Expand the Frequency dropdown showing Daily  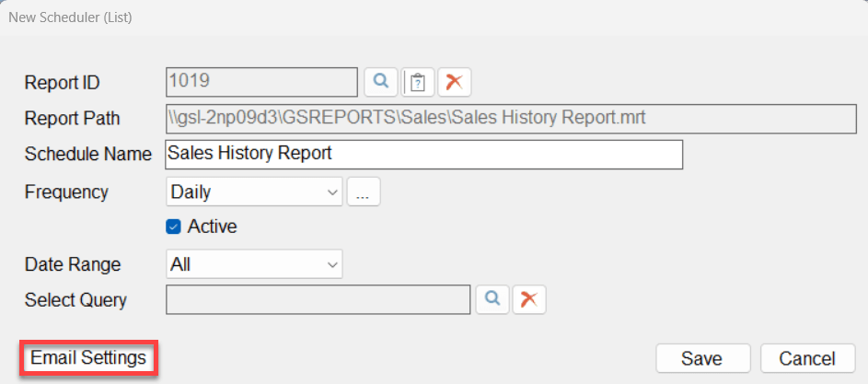[253, 192]
